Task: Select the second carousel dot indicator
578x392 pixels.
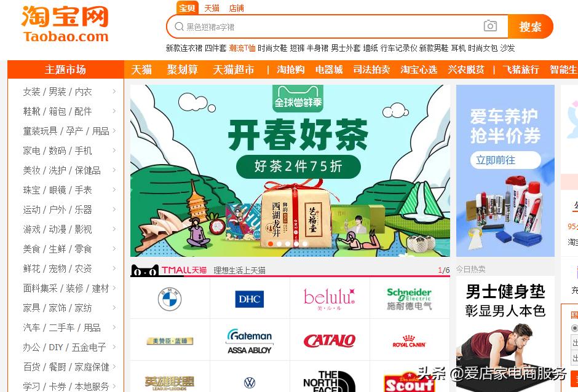Action: [x=279, y=244]
